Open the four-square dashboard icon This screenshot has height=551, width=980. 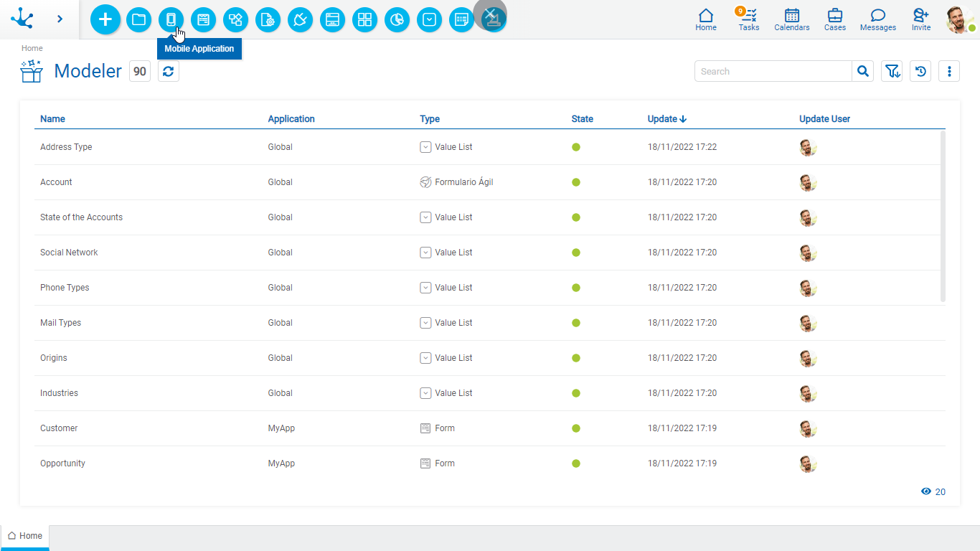[364, 19]
